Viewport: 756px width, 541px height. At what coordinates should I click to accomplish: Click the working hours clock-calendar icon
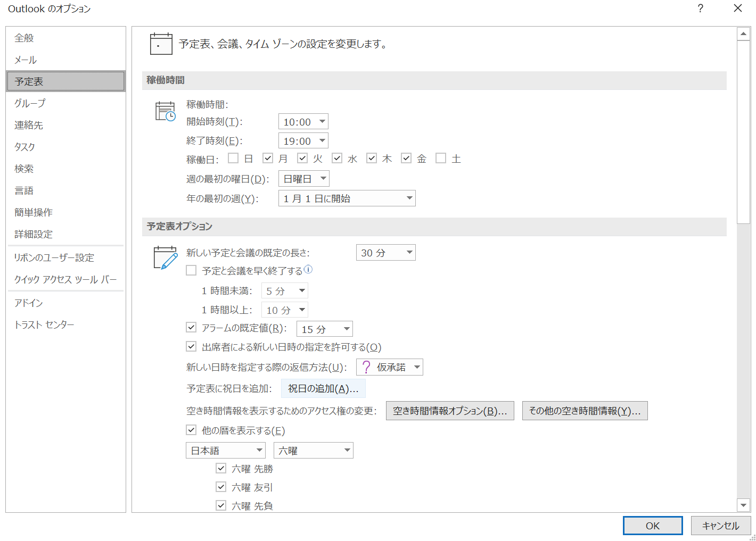click(165, 111)
